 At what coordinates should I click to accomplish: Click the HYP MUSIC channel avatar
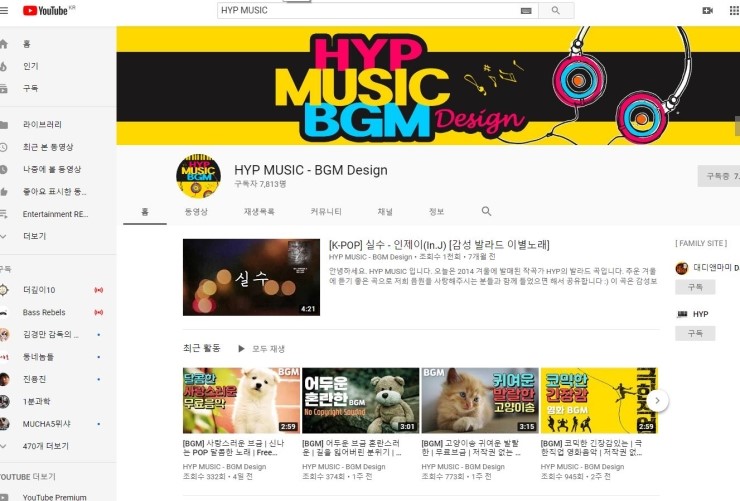click(x=199, y=176)
